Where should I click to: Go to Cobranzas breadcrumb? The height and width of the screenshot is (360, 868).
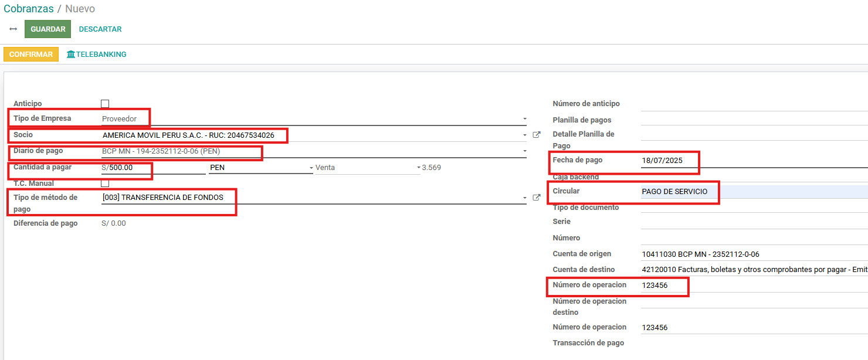pyautogui.click(x=28, y=9)
